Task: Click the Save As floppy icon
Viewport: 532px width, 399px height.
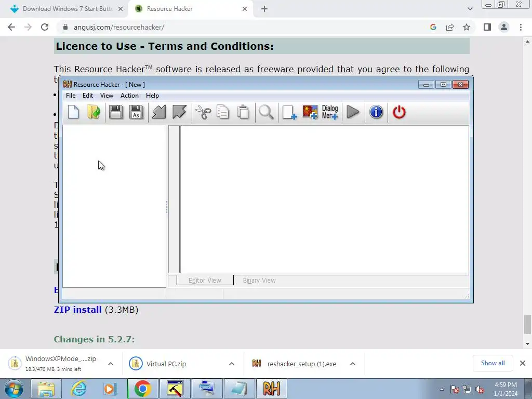Action: pos(136,112)
